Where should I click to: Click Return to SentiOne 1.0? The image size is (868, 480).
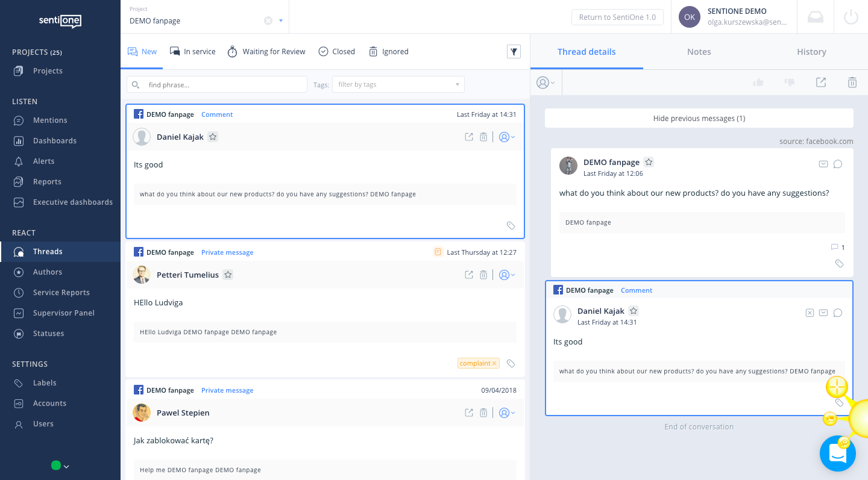tap(617, 17)
